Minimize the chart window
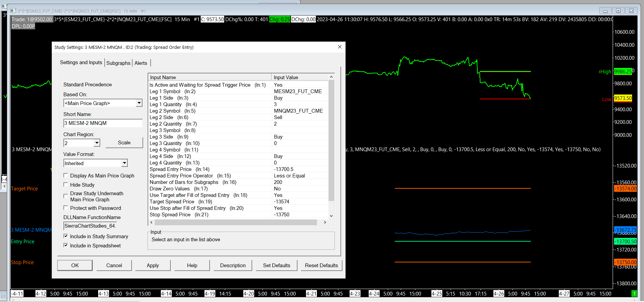644x302 pixels. (x=605, y=11)
